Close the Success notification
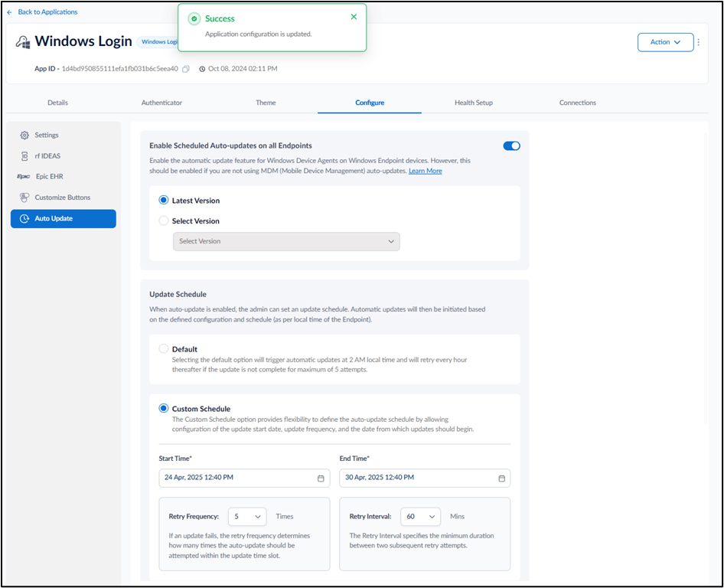This screenshot has width=724, height=588. [x=354, y=17]
